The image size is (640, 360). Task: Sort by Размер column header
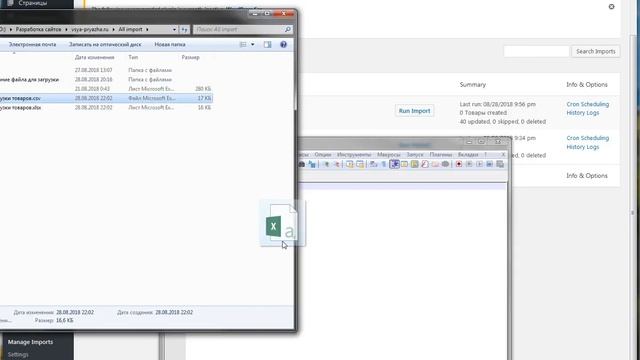point(191,58)
